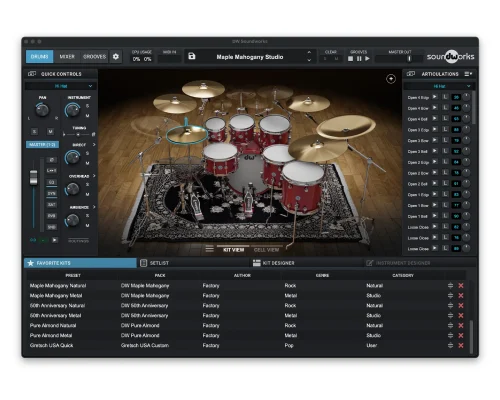Select previous preset with up arrow
Screen dimensions: 500x400
click(309, 52)
